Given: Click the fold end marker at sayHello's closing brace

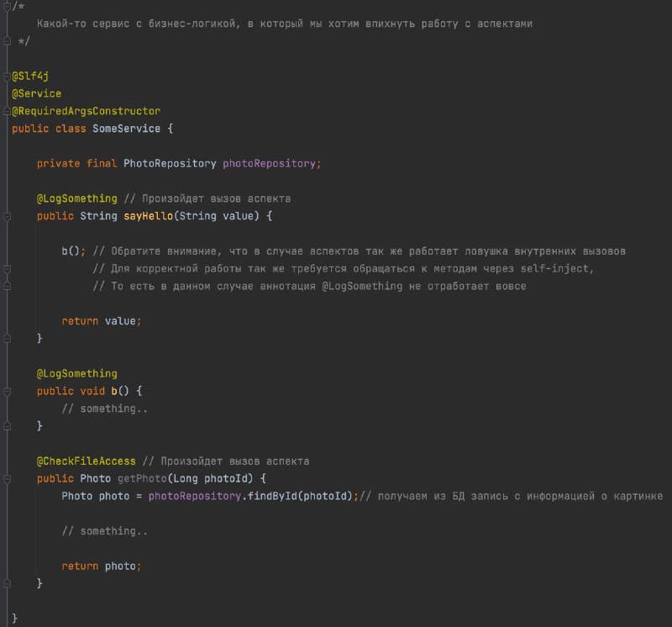Looking at the screenshot, I should [7, 339].
